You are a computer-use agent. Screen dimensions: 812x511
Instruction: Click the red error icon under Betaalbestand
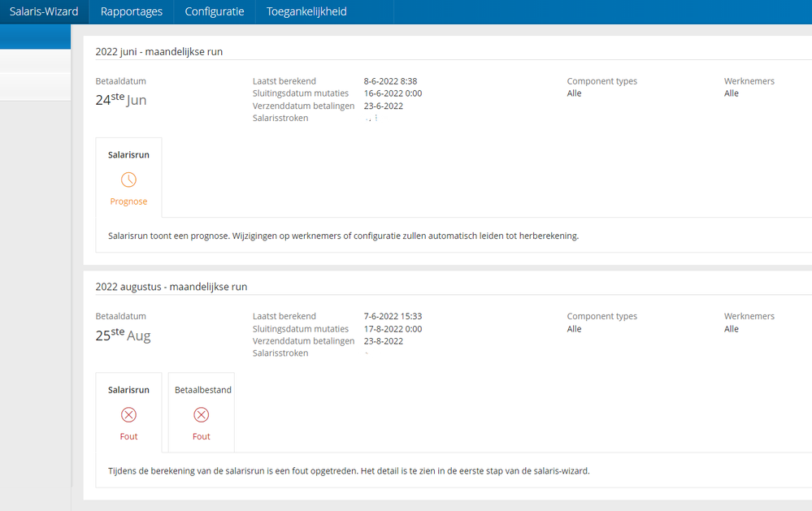click(x=202, y=414)
